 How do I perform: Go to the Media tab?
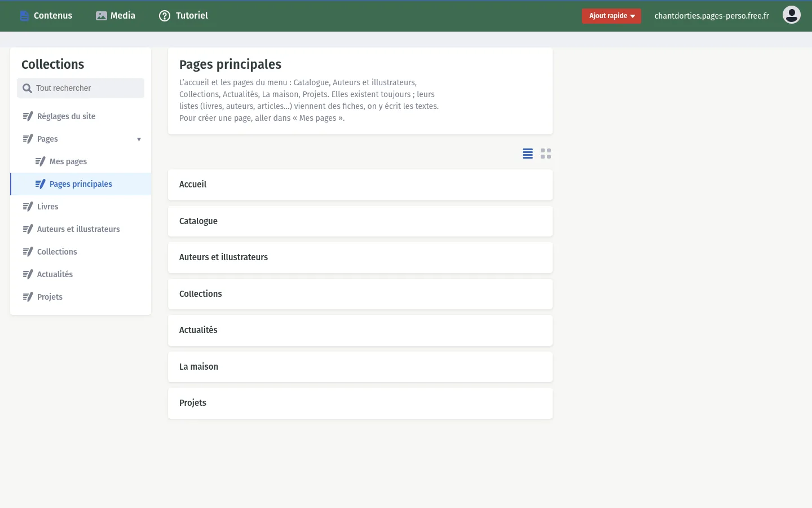[x=116, y=16]
